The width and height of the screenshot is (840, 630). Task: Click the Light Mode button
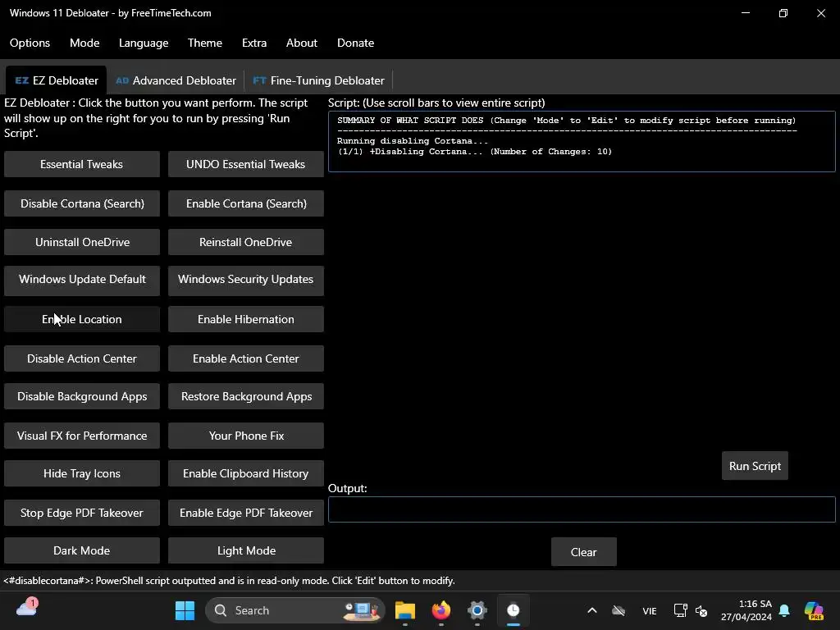click(x=246, y=550)
